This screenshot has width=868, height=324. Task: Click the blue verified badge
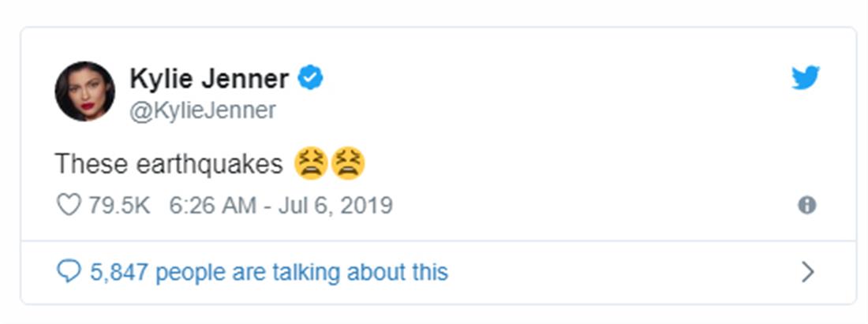(x=310, y=78)
